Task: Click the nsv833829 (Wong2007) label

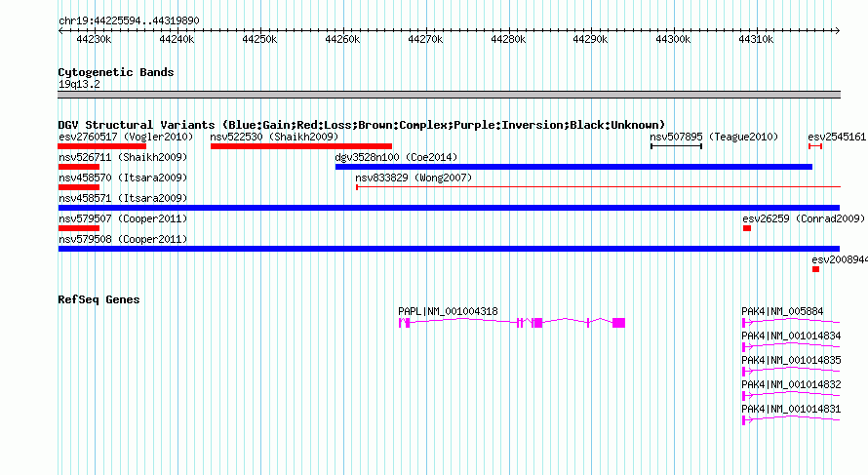Action: [x=414, y=178]
